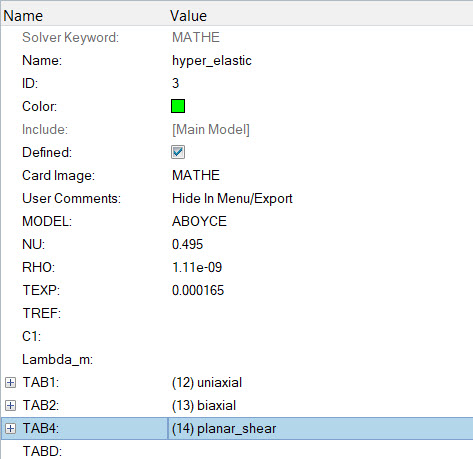This screenshot has height=459, width=473.
Task: Expand the TAB1 uniaxial entry
Action: (x=10, y=383)
